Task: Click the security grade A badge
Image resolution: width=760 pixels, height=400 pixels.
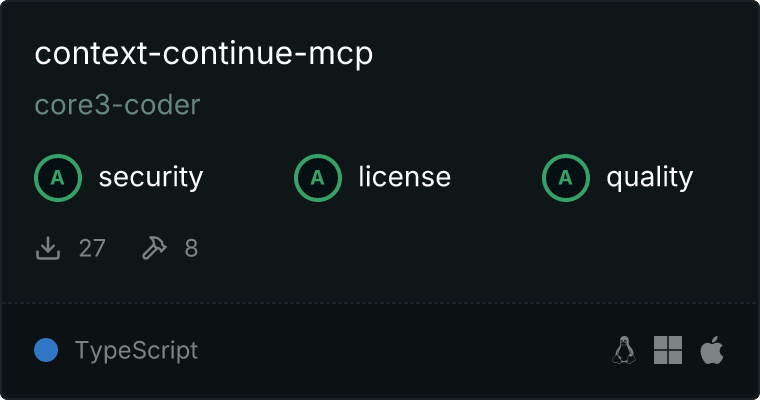Action: click(x=58, y=177)
